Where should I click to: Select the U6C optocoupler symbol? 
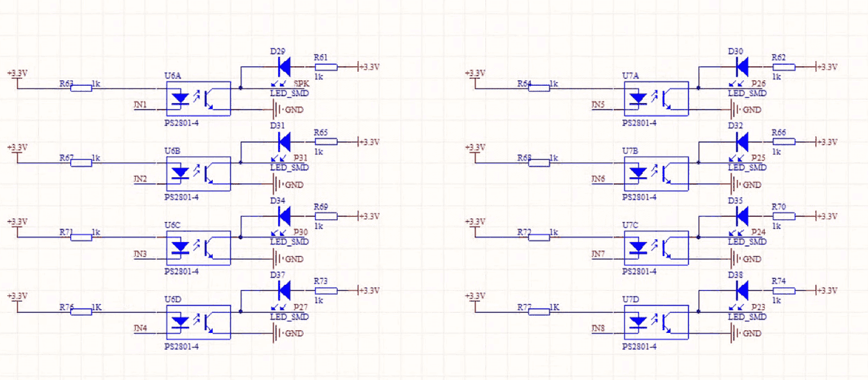[198, 248]
